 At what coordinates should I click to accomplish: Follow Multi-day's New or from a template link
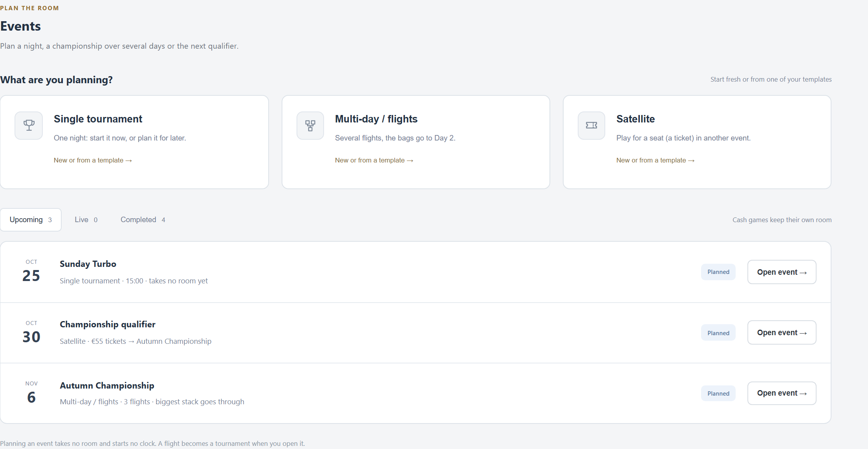374,160
